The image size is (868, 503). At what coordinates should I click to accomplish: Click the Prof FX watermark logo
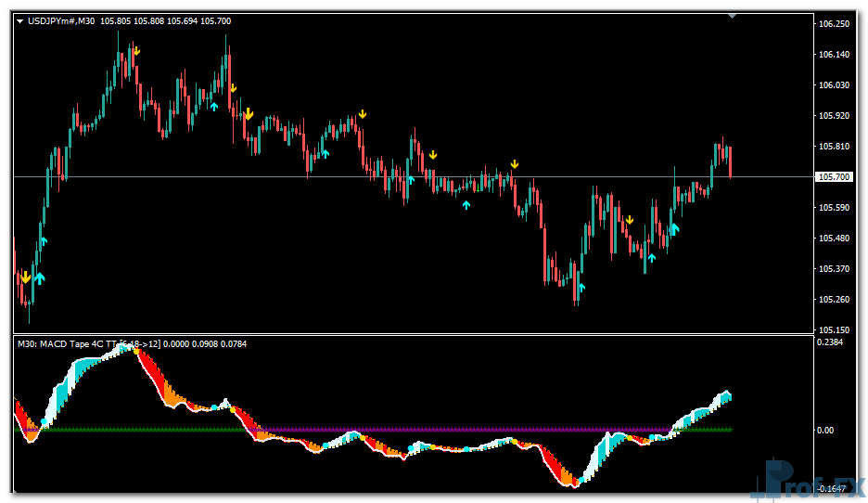(811, 481)
